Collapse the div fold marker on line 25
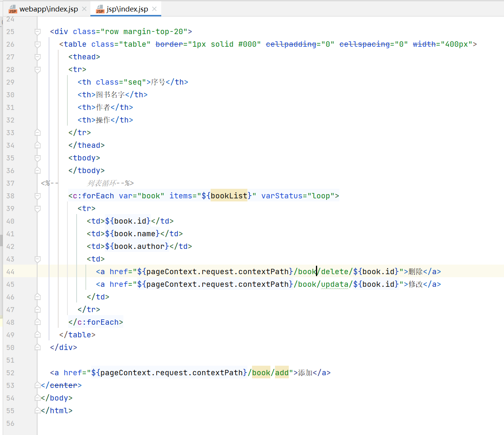The height and width of the screenshot is (435, 504). click(38, 32)
